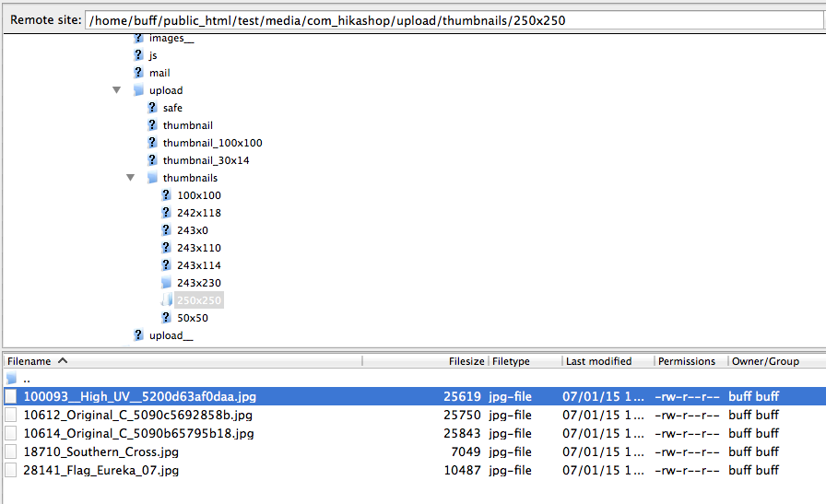Click the thumbnail_100x100 folder icon
The width and height of the screenshot is (826, 504).
coord(152,142)
